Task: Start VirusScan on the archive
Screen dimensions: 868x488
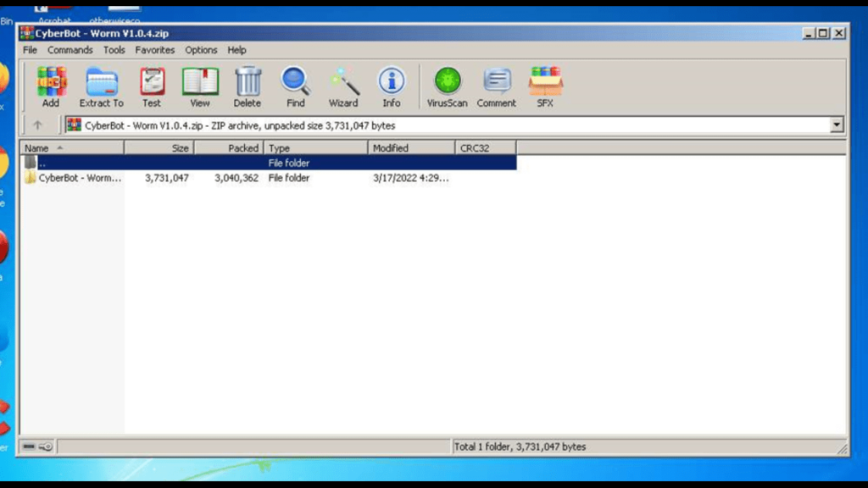Action: click(x=448, y=87)
